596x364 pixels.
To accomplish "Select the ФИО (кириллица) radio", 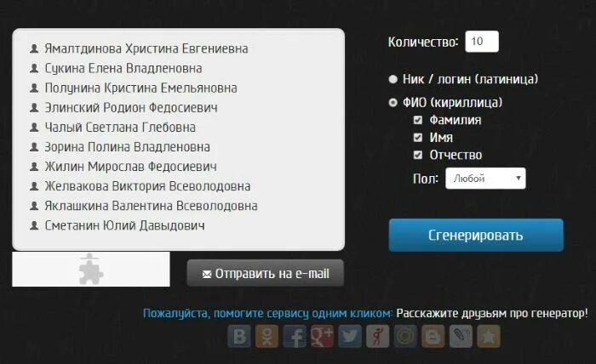I will (x=393, y=103).
